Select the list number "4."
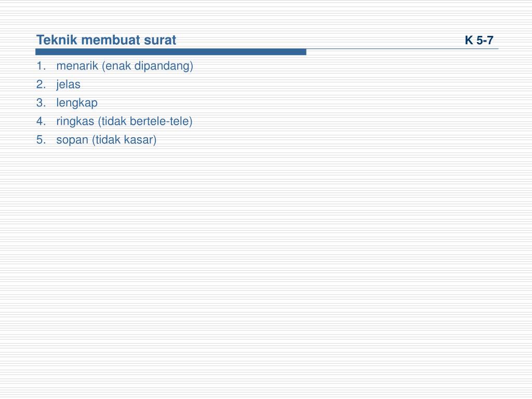The height and width of the screenshot is (399, 532). 41,122
